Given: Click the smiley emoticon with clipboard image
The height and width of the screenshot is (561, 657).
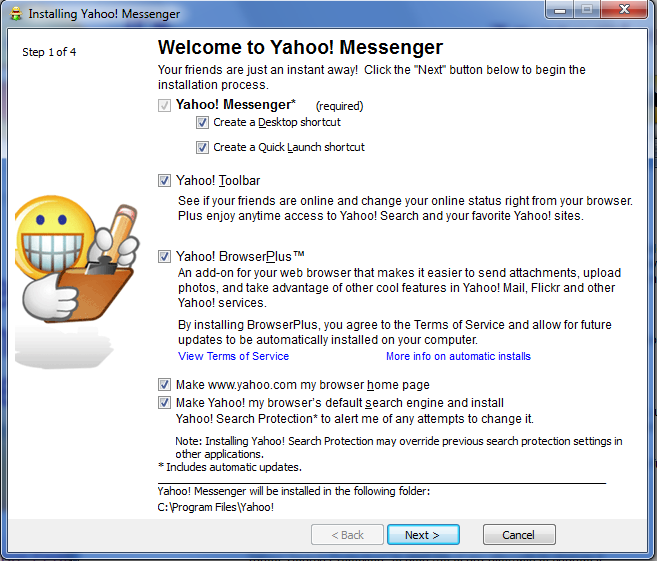Looking at the screenshot, I should click(x=77, y=259).
